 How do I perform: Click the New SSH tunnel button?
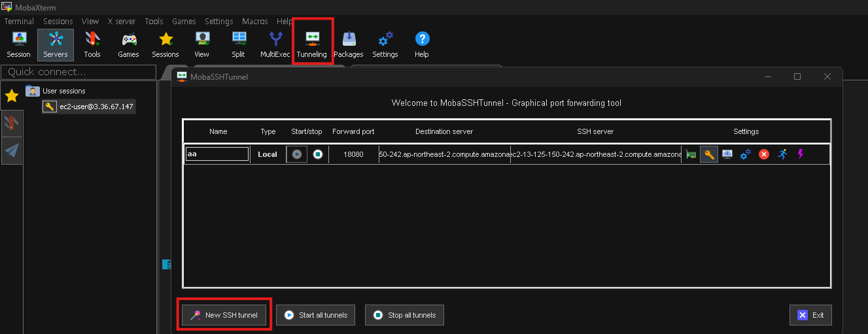click(224, 315)
